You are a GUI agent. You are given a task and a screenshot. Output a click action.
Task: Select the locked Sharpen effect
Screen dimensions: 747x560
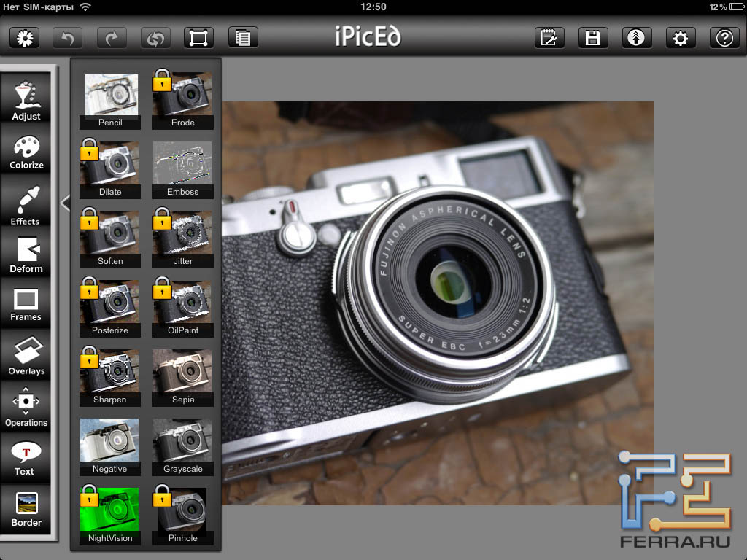point(110,377)
